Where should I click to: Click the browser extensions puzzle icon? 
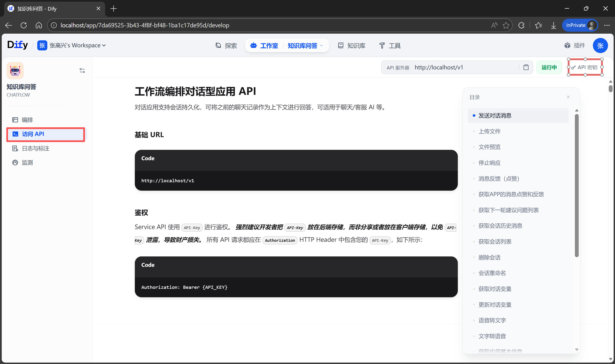pyautogui.click(x=521, y=25)
